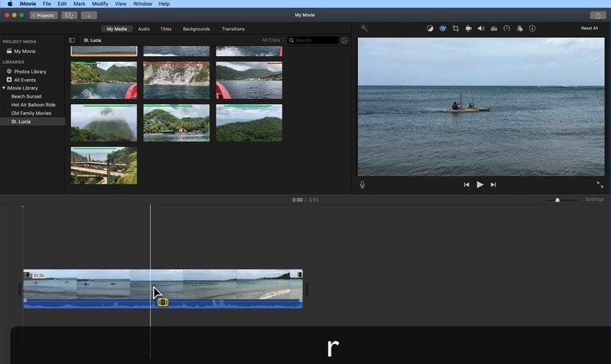This screenshot has width=611, height=364.
Task: Toggle the libraries sidebar visibility
Action: (x=72, y=40)
